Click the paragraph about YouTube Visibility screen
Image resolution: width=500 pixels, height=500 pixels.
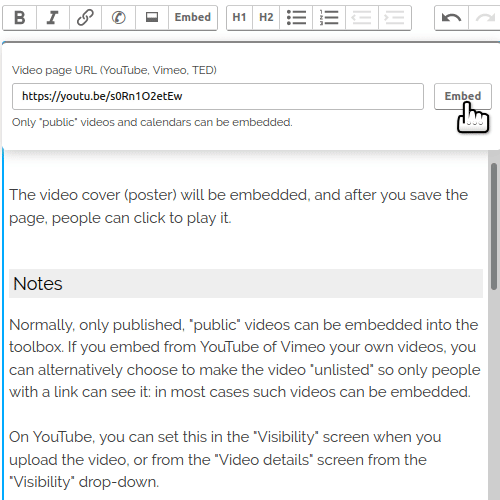(x=225, y=459)
